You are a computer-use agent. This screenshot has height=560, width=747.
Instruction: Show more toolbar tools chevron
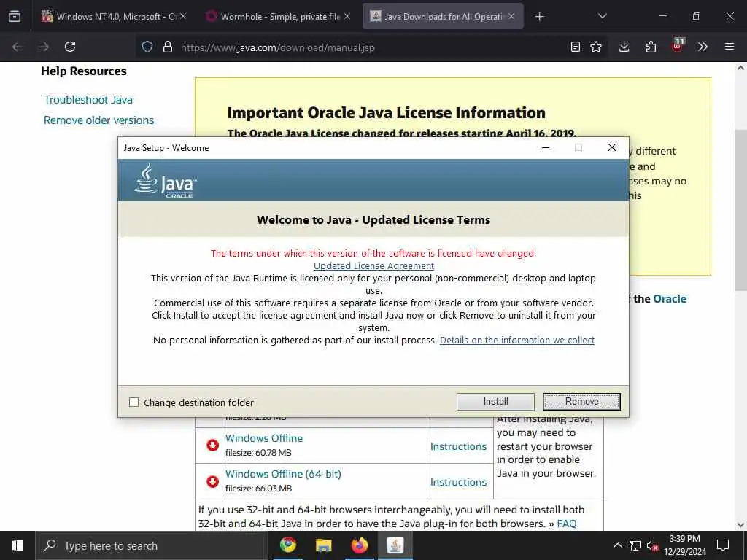point(703,47)
